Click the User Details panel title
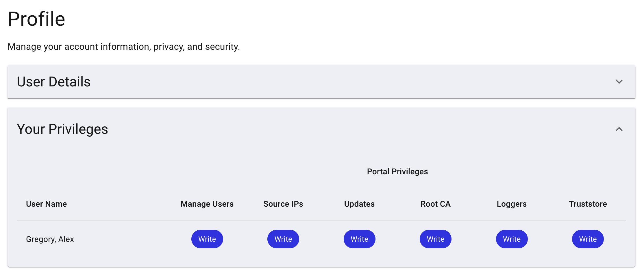This screenshot has height=274, width=644. click(54, 82)
